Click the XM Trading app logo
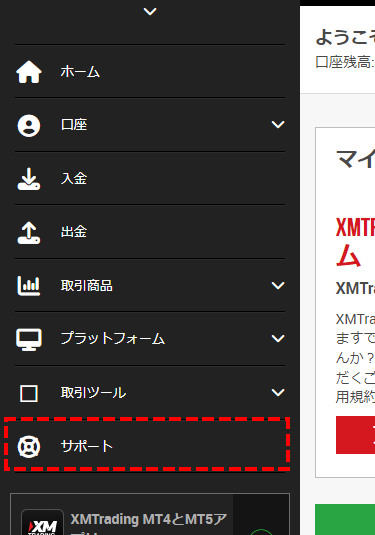The height and width of the screenshot is (535, 375). pyautogui.click(x=42, y=522)
